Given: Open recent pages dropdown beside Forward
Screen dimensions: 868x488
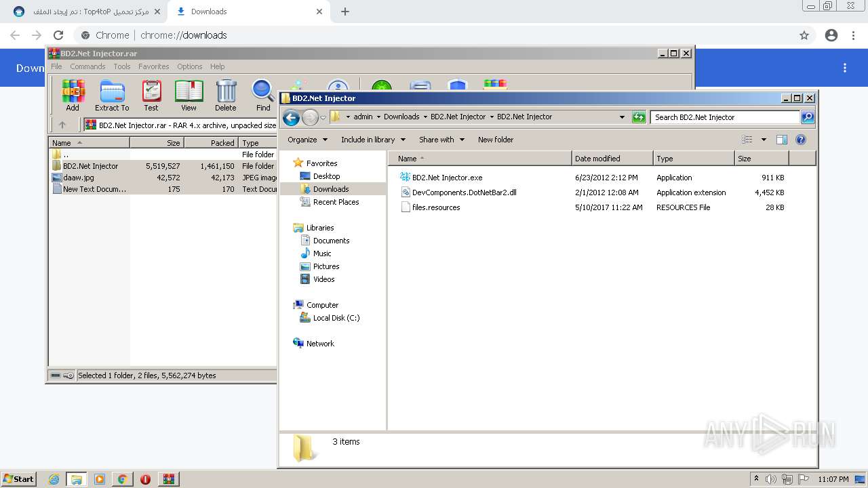Looking at the screenshot, I should click(x=323, y=117).
